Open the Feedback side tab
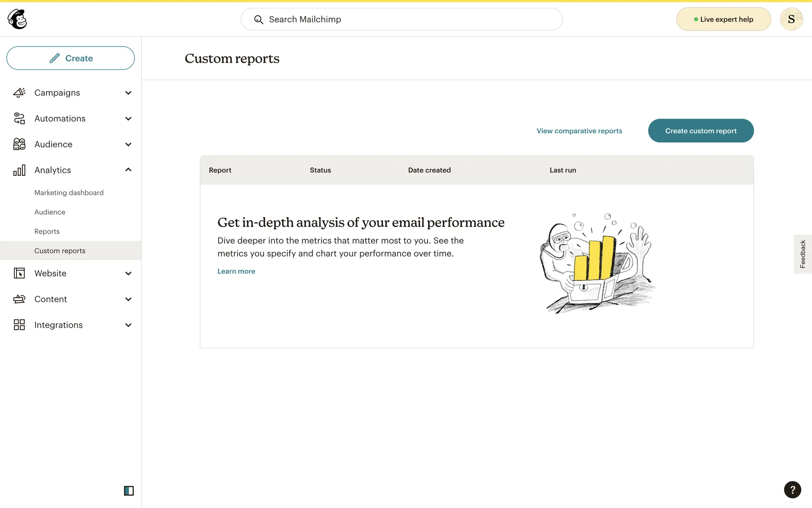The width and height of the screenshot is (812, 508). (x=802, y=254)
